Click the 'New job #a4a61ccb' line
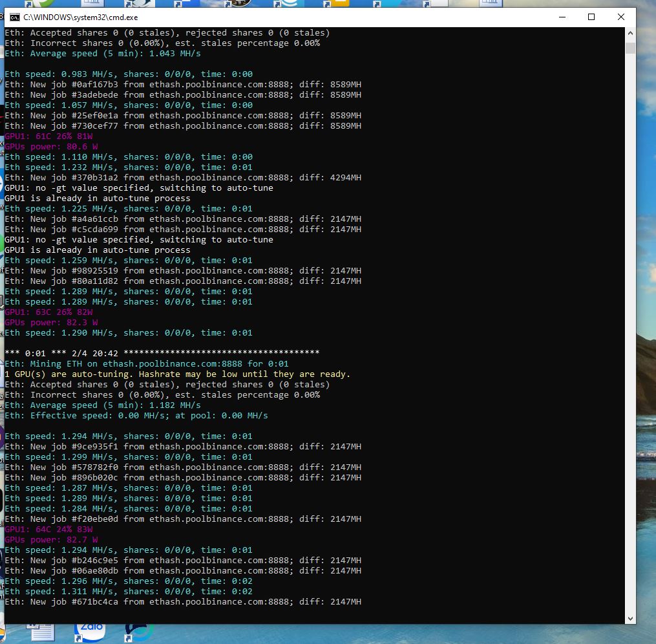 click(x=183, y=219)
